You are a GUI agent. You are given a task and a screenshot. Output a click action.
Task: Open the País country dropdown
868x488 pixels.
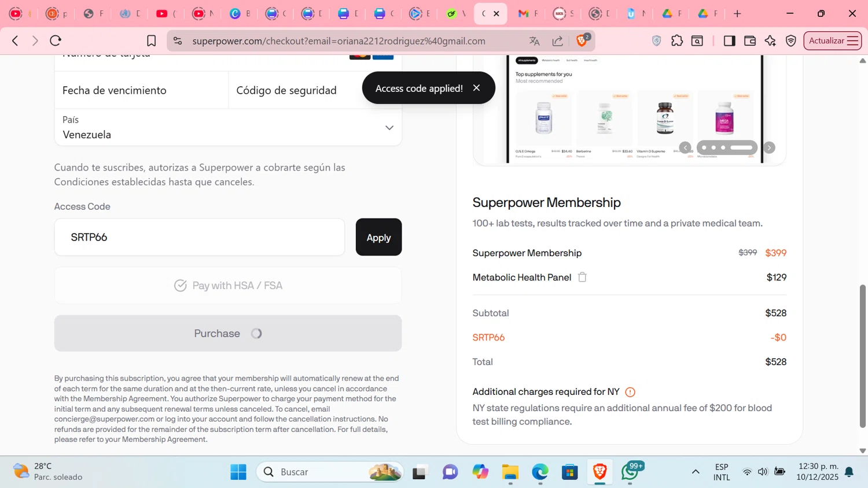coord(228,127)
